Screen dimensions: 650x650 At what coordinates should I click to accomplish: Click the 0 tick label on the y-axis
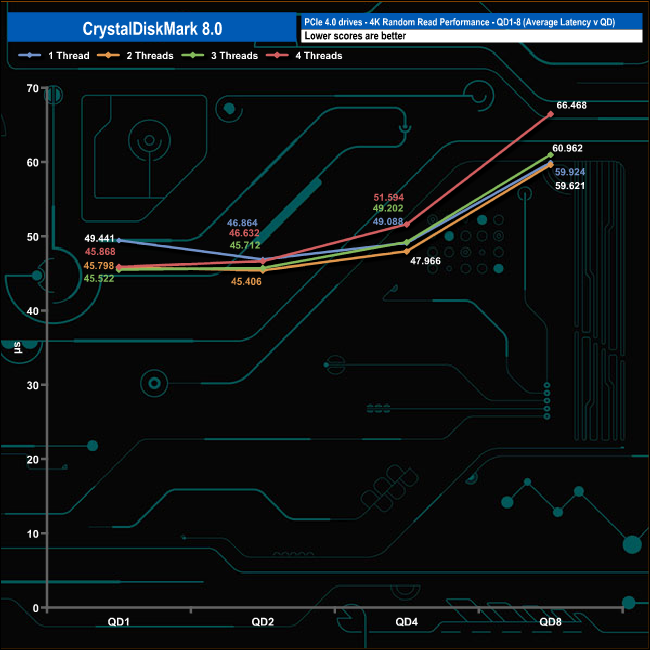36,608
